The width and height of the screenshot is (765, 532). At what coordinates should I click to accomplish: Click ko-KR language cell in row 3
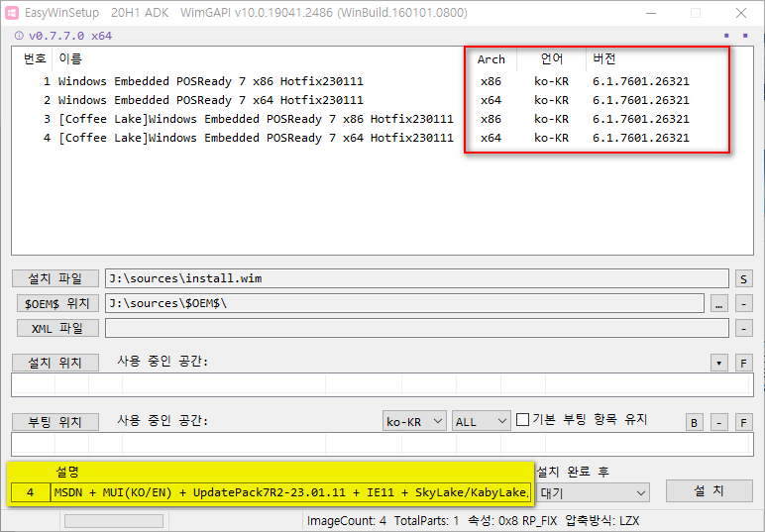point(551,119)
